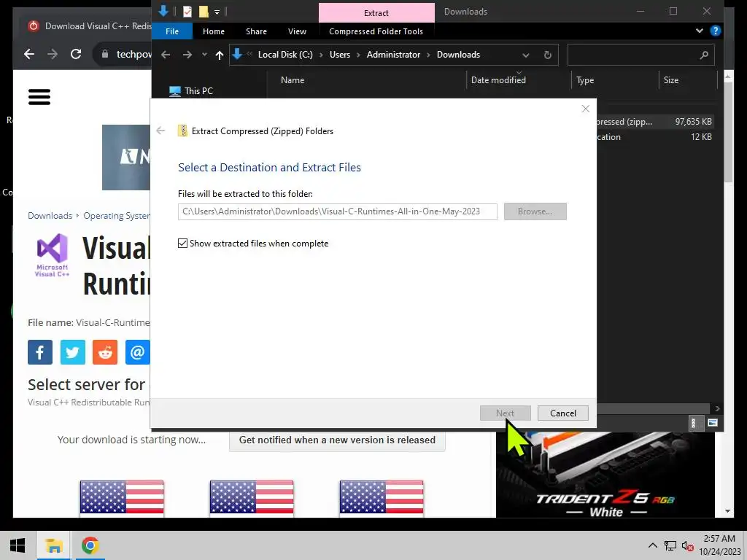This screenshot has width=747, height=560.
Task: Click Get notified when new version released
Action: pos(337,440)
